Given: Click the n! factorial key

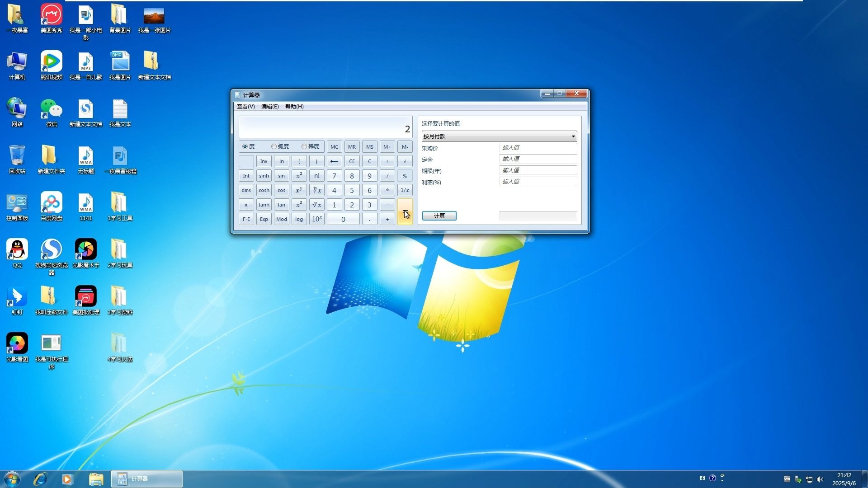Looking at the screenshot, I should (316, 176).
